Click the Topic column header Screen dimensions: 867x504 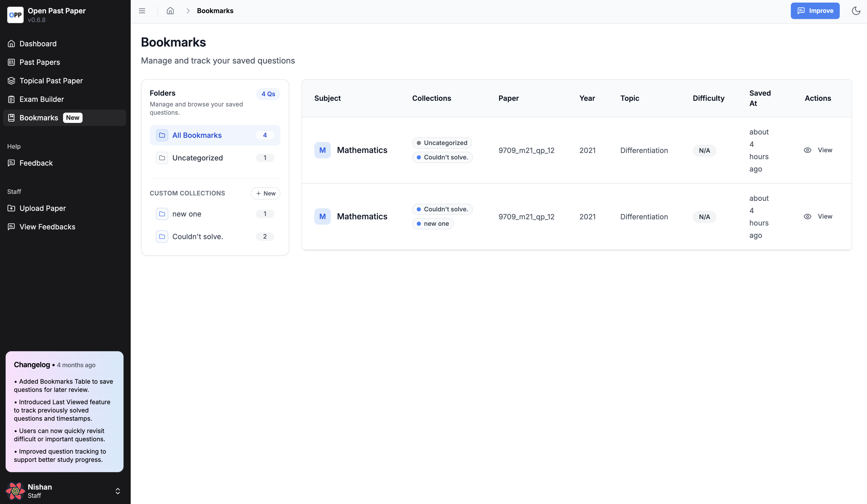(630, 98)
